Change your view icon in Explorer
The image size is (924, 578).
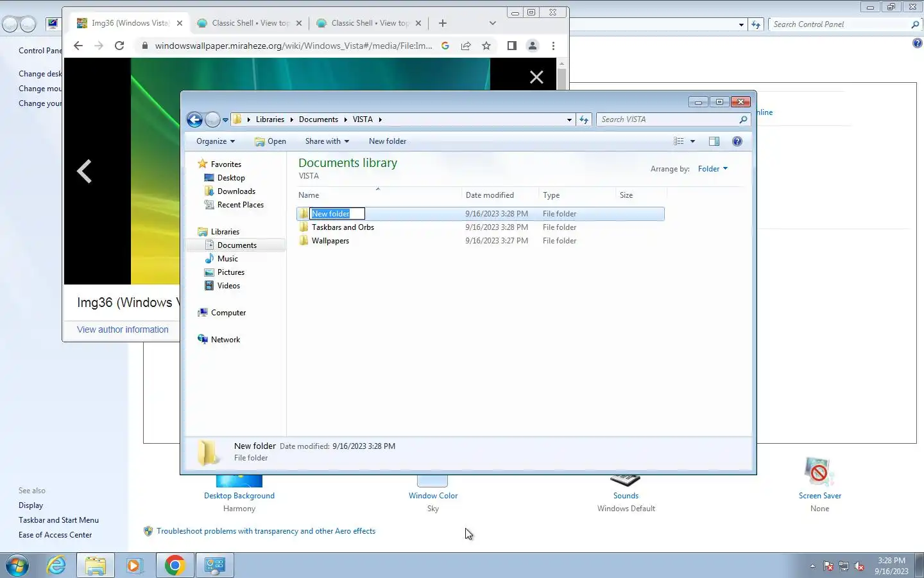tap(679, 141)
